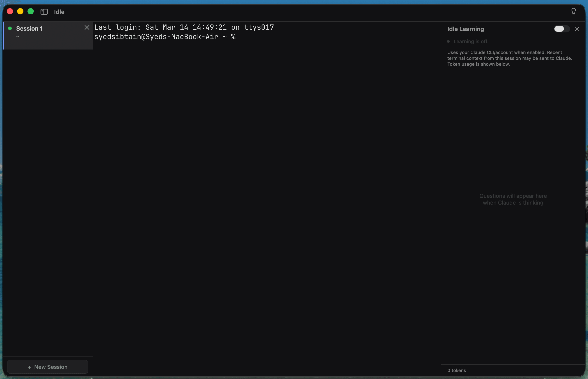Click the Last login line in terminal

coord(184,27)
